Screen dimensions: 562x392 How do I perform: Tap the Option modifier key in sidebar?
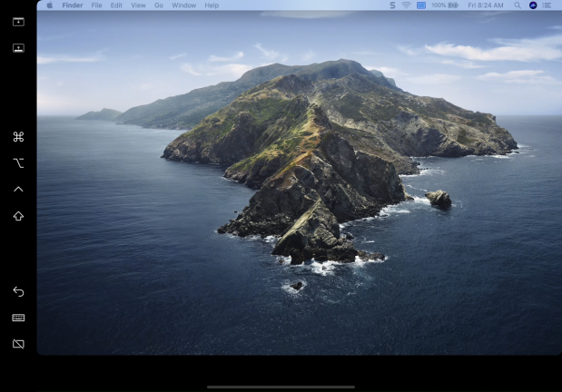(18, 163)
